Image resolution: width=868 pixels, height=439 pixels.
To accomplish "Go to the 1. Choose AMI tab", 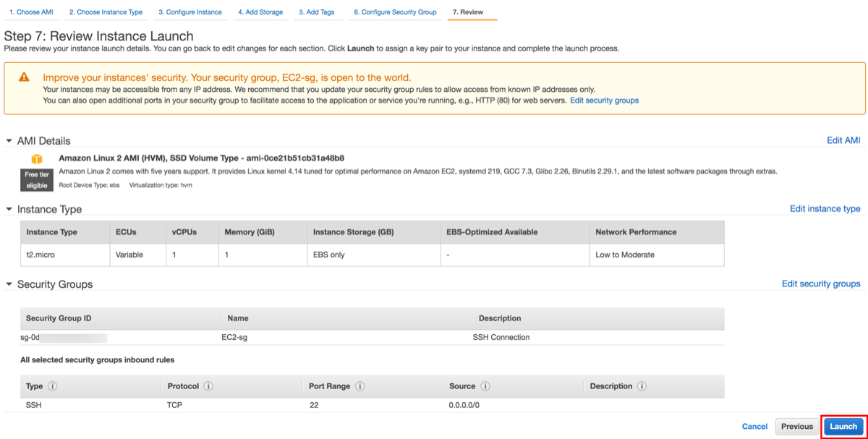I will [31, 12].
